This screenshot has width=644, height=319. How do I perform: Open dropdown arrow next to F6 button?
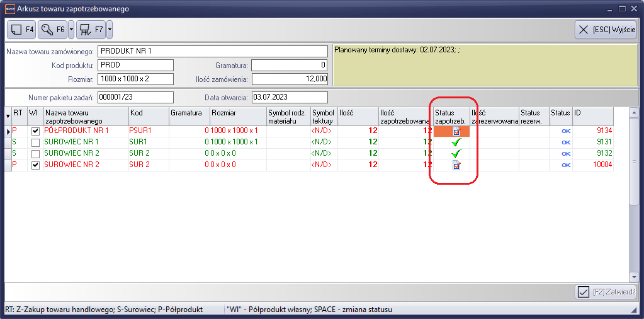coord(71,29)
